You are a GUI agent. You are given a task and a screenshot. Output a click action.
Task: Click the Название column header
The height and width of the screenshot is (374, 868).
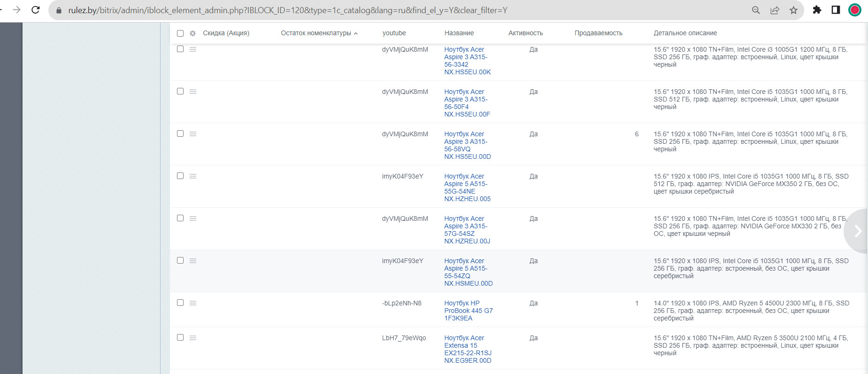tap(459, 33)
